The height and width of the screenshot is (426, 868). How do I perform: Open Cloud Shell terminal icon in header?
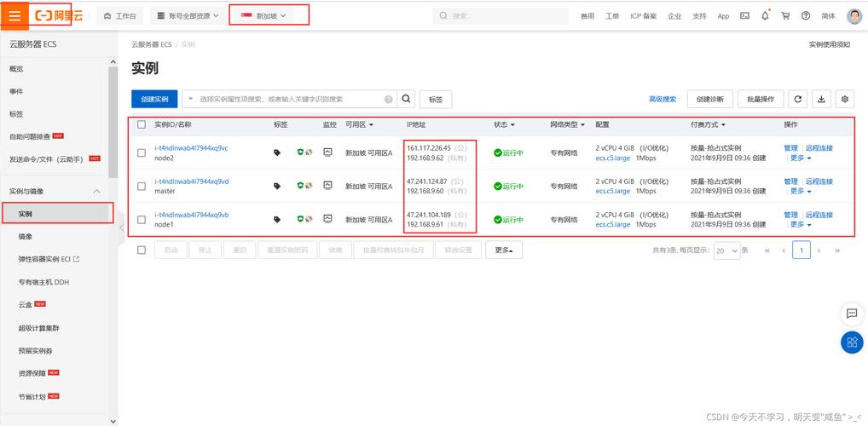tap(744, 16)
